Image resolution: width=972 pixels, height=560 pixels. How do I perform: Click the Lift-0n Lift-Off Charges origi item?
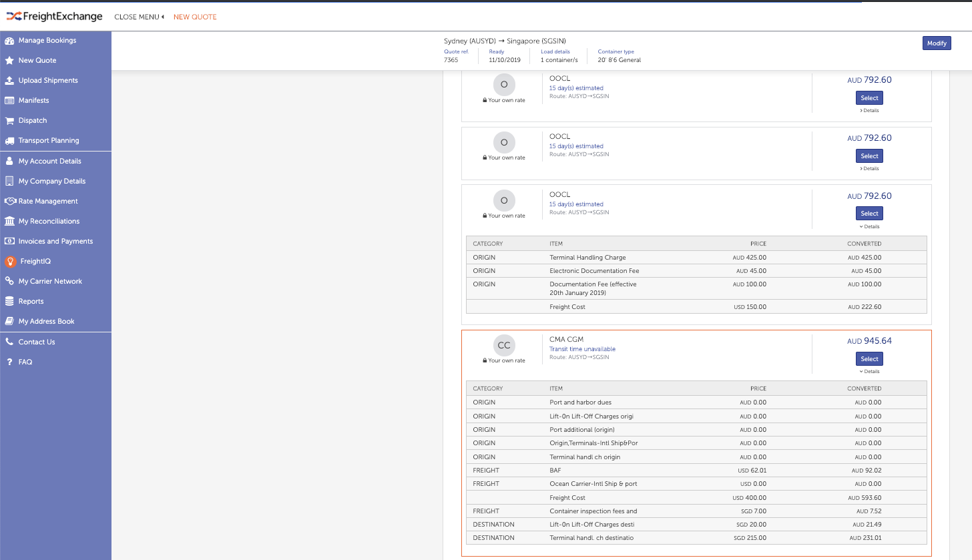[x=591, y=416]
